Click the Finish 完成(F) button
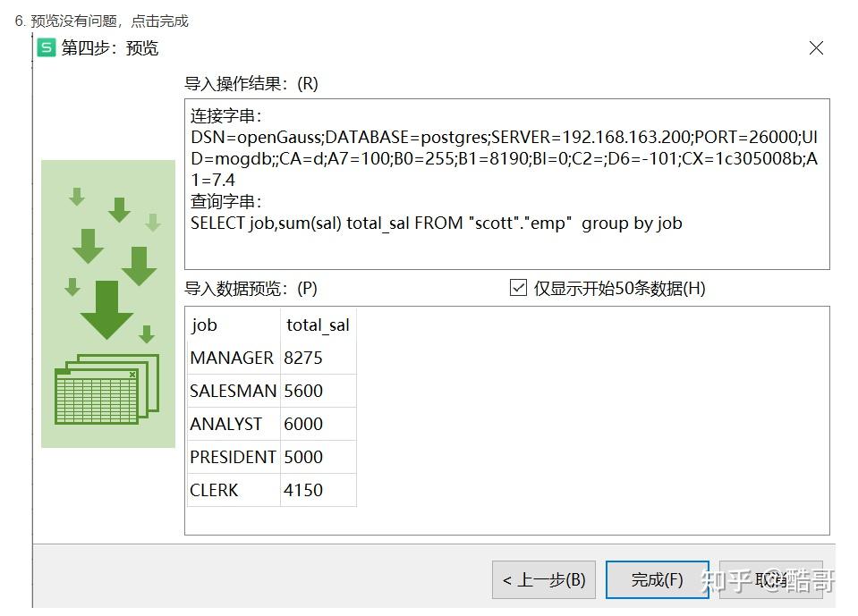 point(658,579)
